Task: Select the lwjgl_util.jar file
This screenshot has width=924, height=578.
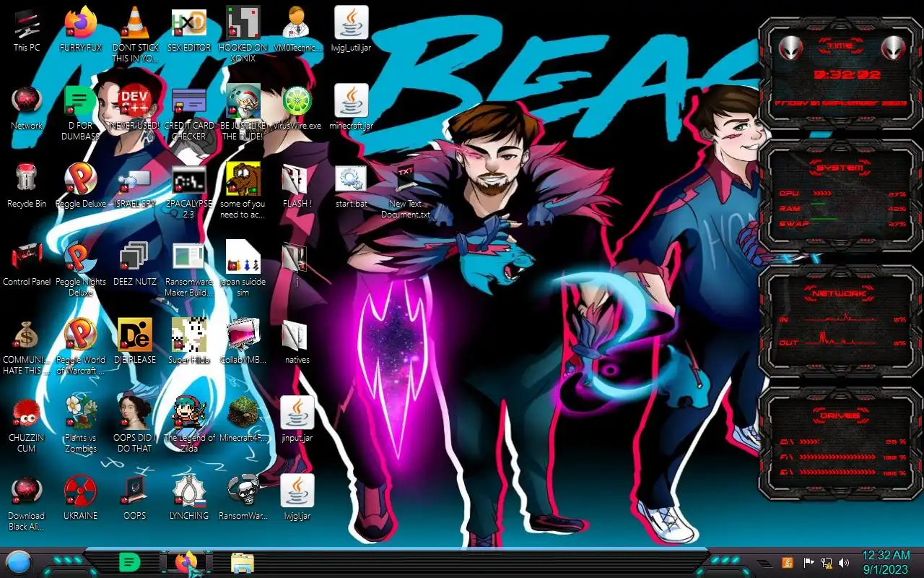Action: click(x=352, y=30)
